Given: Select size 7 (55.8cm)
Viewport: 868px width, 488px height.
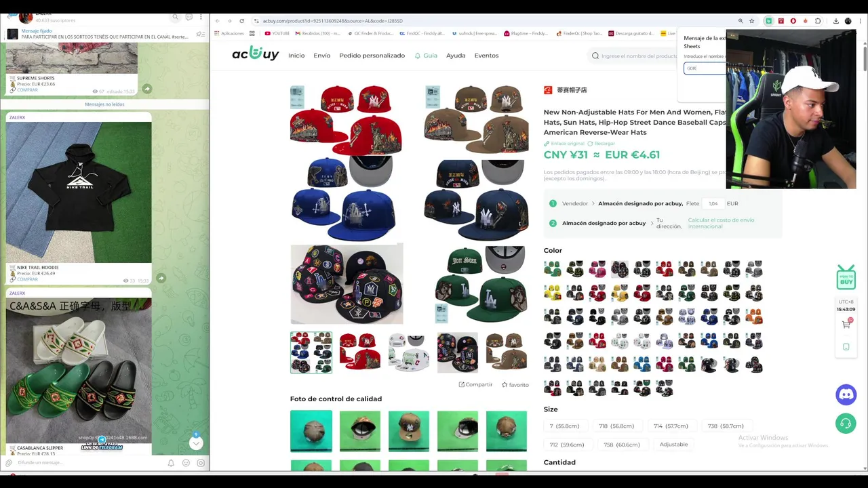Looking at the screenshot, I should 564,426.
